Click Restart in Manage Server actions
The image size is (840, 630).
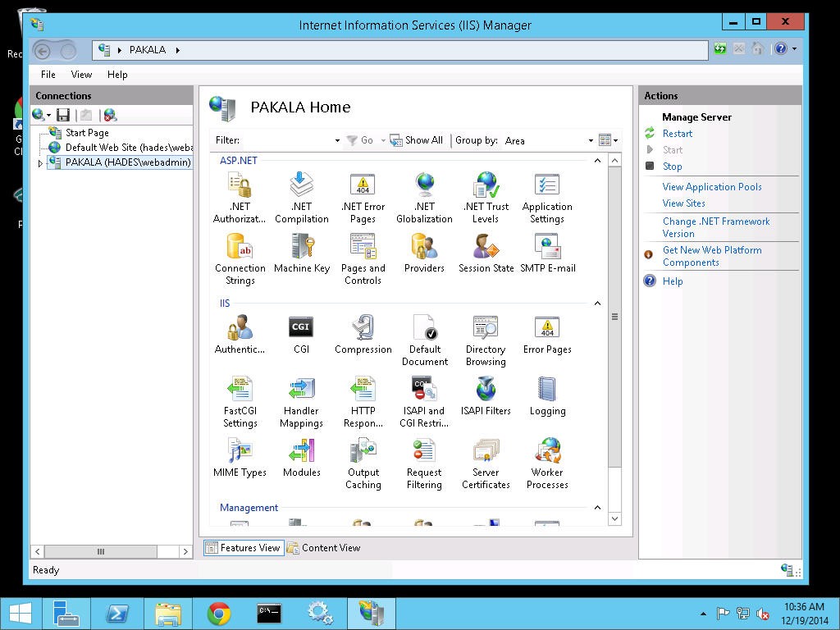(x=677, y=134)
